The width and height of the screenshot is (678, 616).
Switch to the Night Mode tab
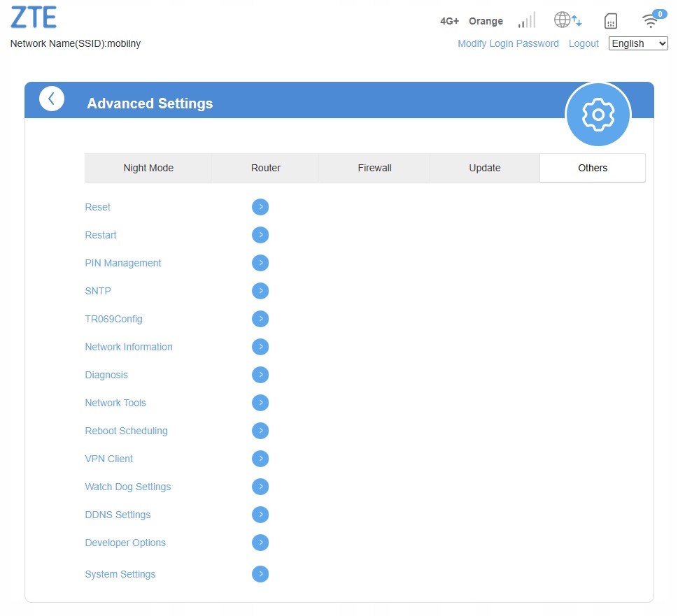[x=148, y=168]
